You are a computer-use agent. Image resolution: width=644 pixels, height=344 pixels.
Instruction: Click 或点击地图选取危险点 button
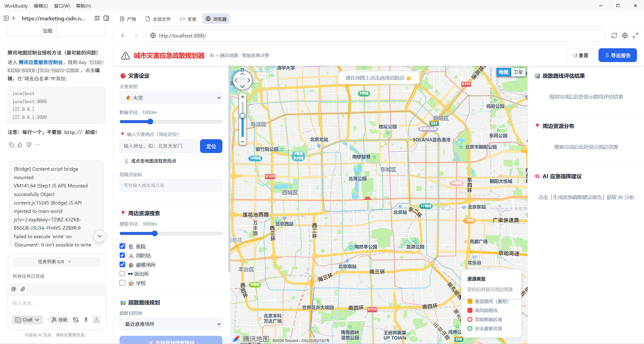pos(171,161)
